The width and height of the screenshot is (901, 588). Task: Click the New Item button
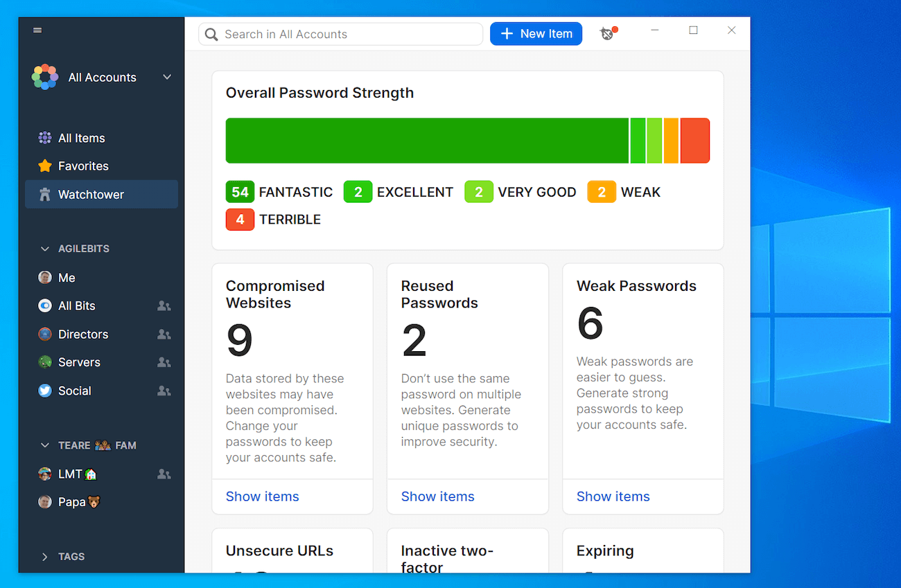[x=536, y=33]
